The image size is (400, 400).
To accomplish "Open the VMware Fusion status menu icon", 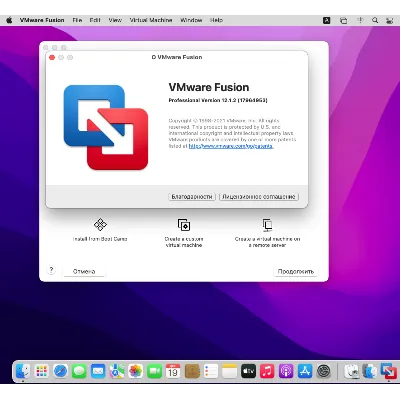I will point(343,20).
